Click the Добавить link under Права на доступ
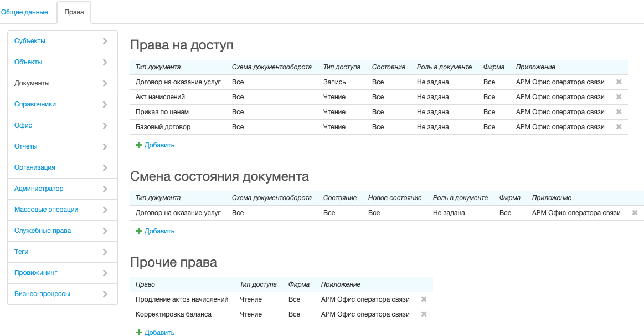The image size is (644, 336). click(159, 145)
